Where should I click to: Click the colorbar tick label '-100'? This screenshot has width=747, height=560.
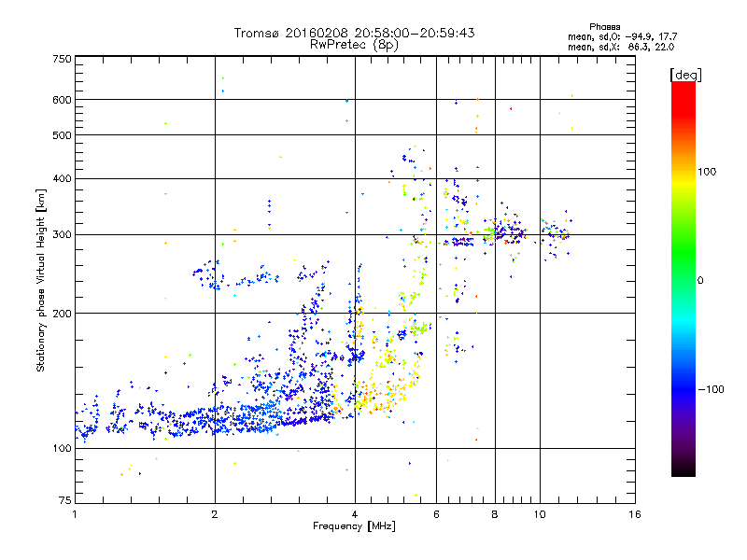click(711, 389)
